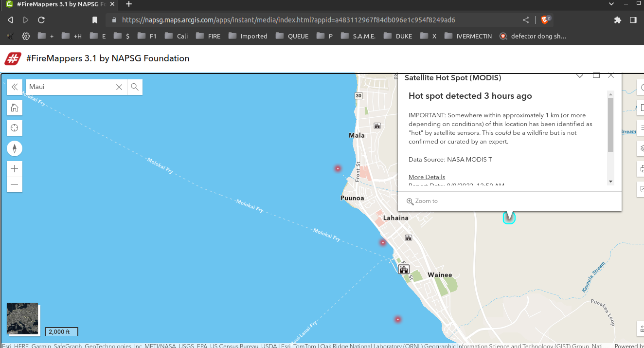Click the popup scrollbar up arrow
The width and height of the screenshot is (644, 348).
pyautogui.click(x=610, y=94)
